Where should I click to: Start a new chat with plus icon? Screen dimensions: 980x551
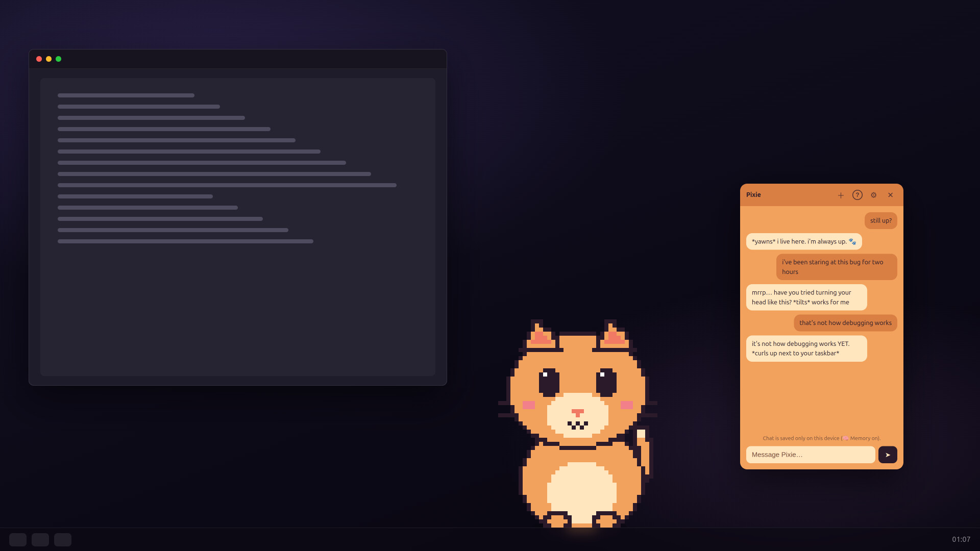(841, 195)
